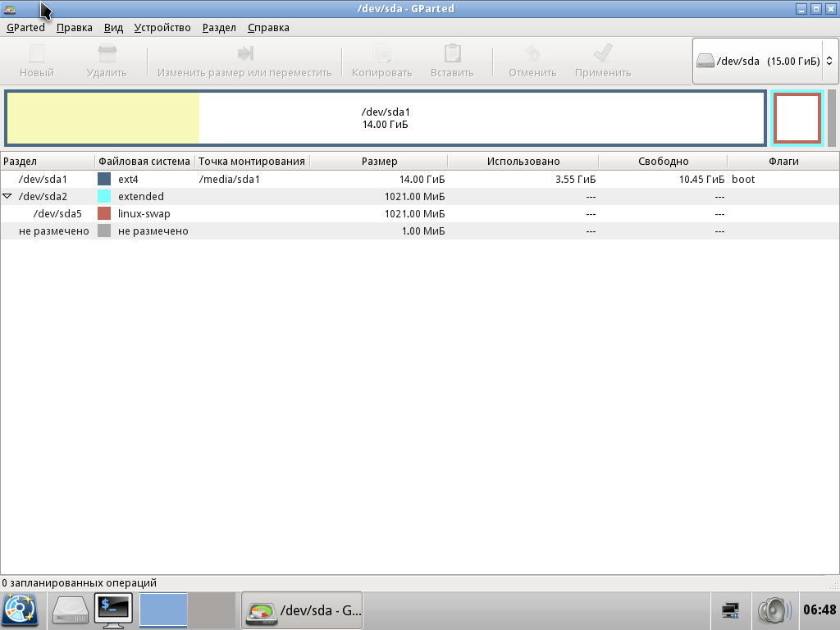Close the GParted window
The width and height of the screenshot is (840, 630).
pyautogui.click(x=830, y=8)
